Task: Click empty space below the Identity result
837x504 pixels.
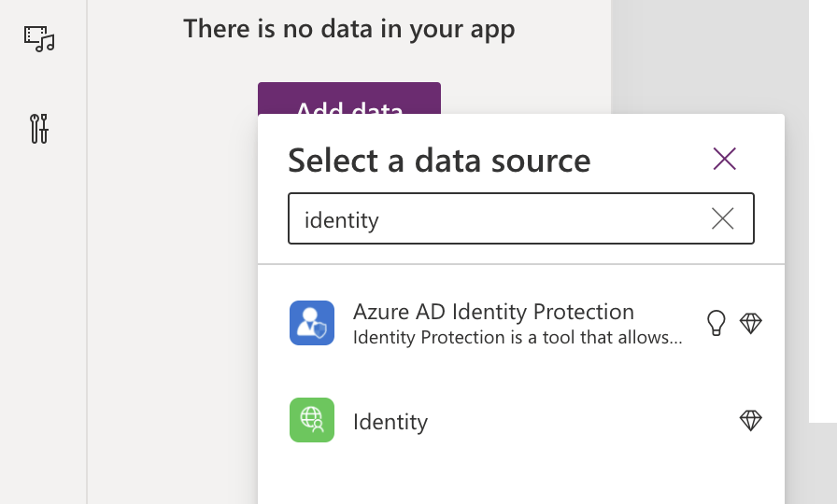Action: (x=519, y=476)
